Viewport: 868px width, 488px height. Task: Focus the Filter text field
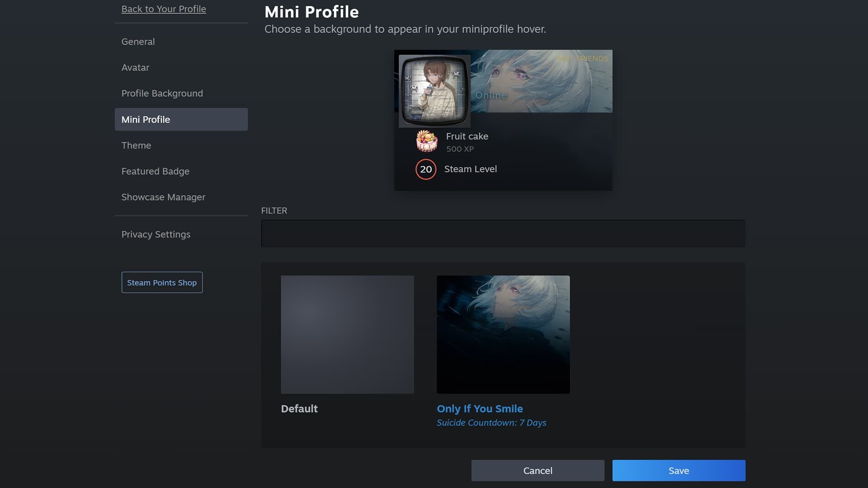click(503, 234)
